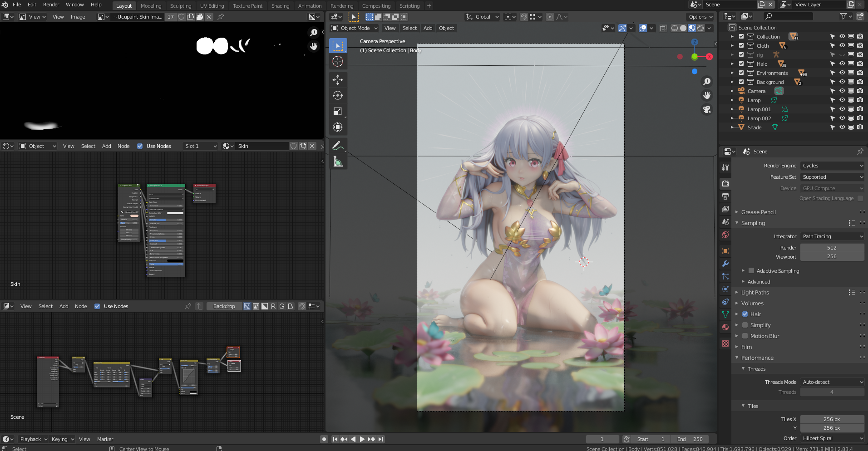868x451 pixels.
Task: Activate the 3D Cursor tool
Action: (338, 61)
